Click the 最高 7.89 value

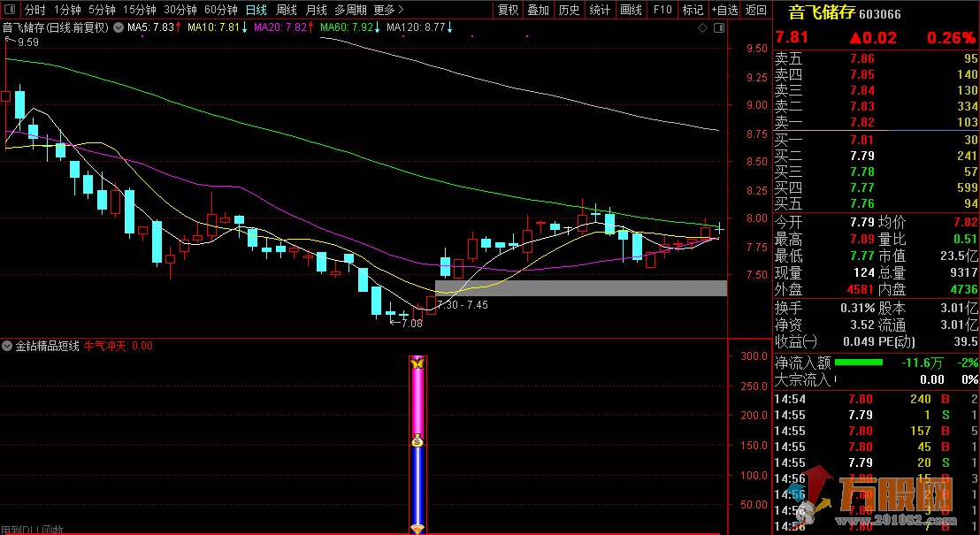click(x=861, y=239)
